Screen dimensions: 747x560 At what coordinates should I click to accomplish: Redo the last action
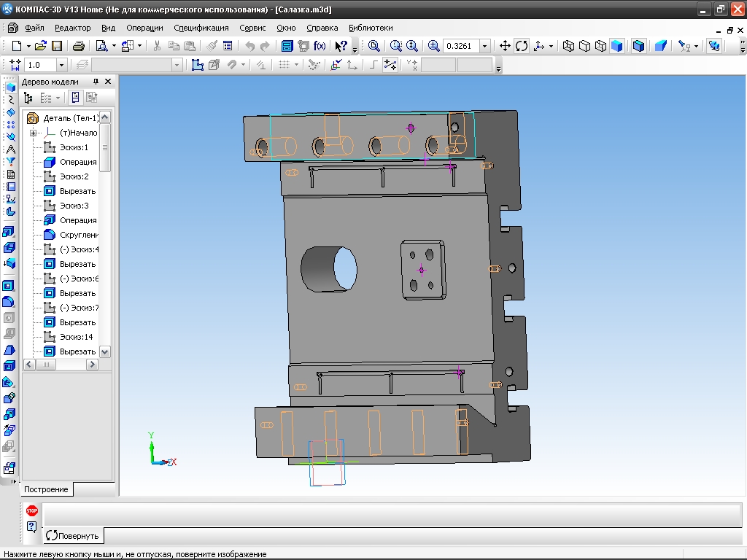pyautogui.click(x=266, y=46)
